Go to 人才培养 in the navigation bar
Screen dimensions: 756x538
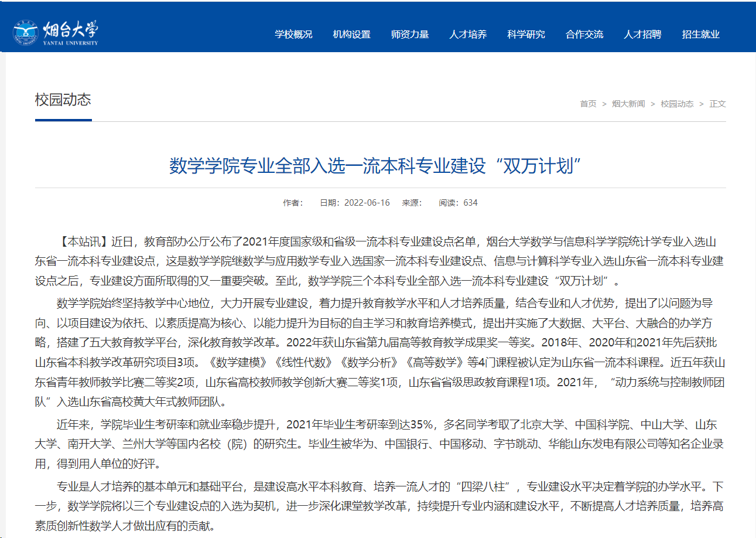[468, 34]
